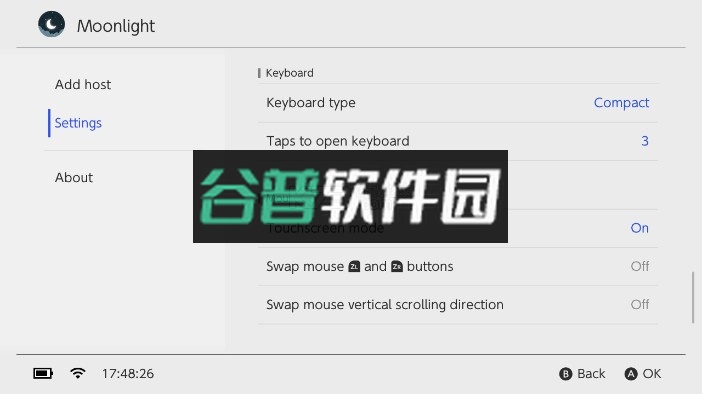The width and height of the screenshot is (702, 394).
Task: Click the Moonlight title text
Action: click(x=116, y=26)
